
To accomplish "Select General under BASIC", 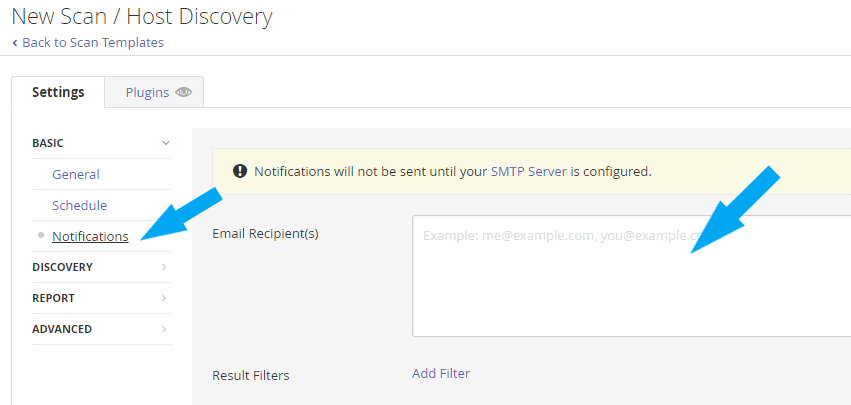I will [x=75, y=174].
